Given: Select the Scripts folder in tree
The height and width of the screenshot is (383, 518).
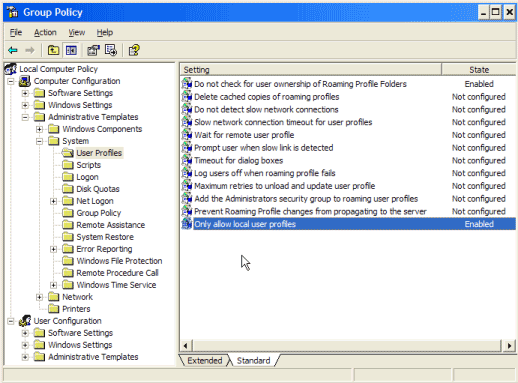Looking at the screenshot, I should click(88, 165).
